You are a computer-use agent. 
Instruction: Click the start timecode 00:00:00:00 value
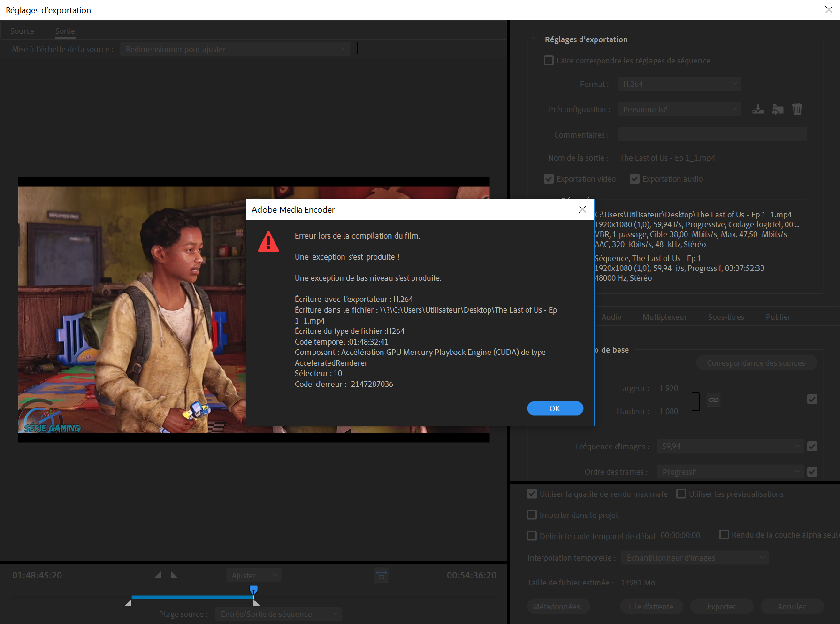680,535
